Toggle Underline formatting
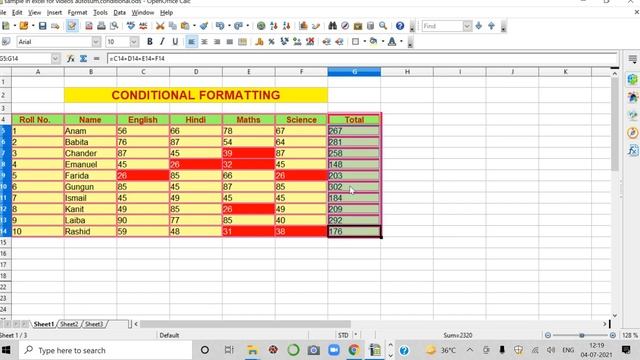 point(175,42)
